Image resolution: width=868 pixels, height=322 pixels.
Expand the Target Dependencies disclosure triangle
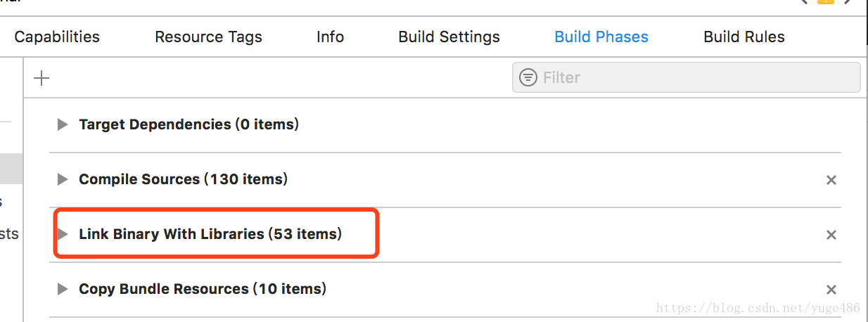[x=63, y=124]
